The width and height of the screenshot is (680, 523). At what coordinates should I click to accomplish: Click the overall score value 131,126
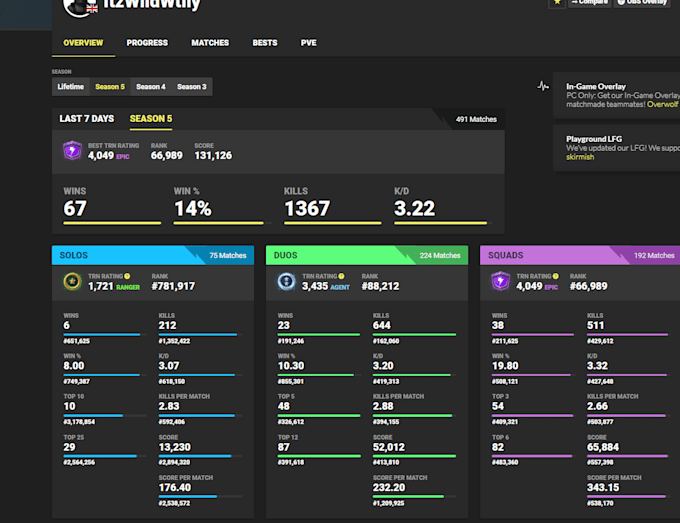(x=213, y=155)
